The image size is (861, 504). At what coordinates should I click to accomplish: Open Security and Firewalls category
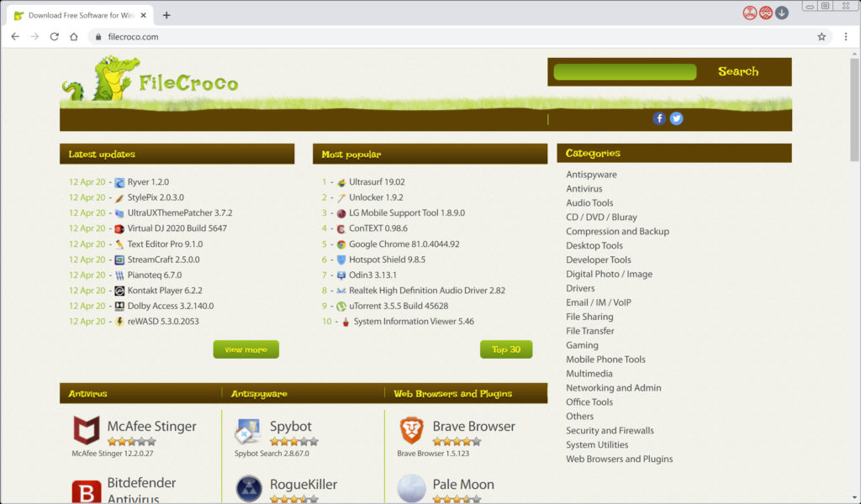[x=610, y=431]
